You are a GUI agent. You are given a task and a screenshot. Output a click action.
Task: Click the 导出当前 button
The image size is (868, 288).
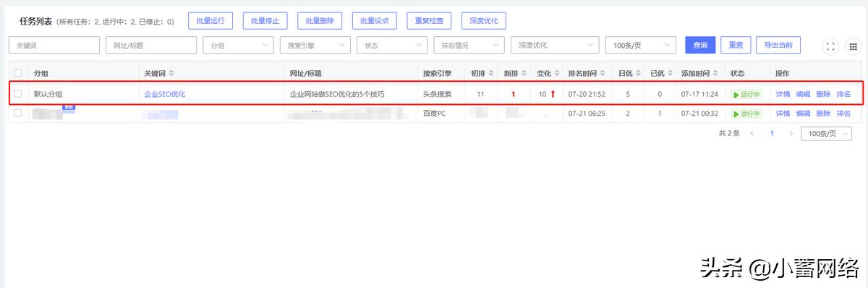778,45
